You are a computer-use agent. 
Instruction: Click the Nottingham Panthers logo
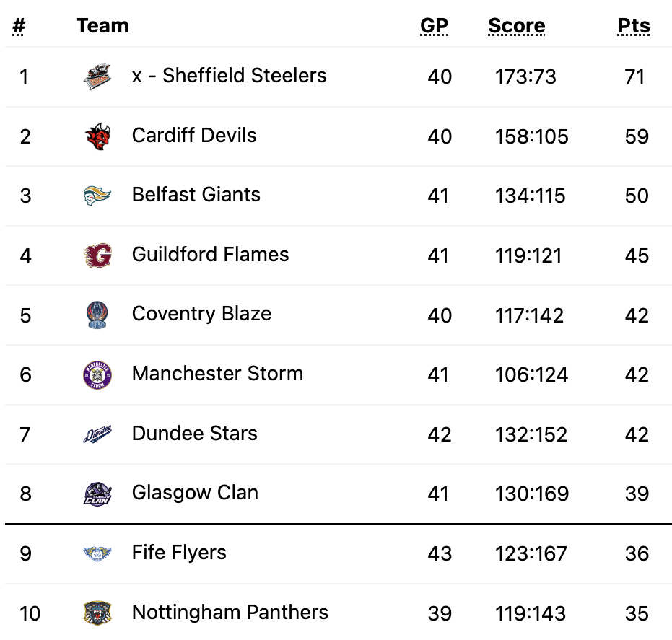pos(97,613)
